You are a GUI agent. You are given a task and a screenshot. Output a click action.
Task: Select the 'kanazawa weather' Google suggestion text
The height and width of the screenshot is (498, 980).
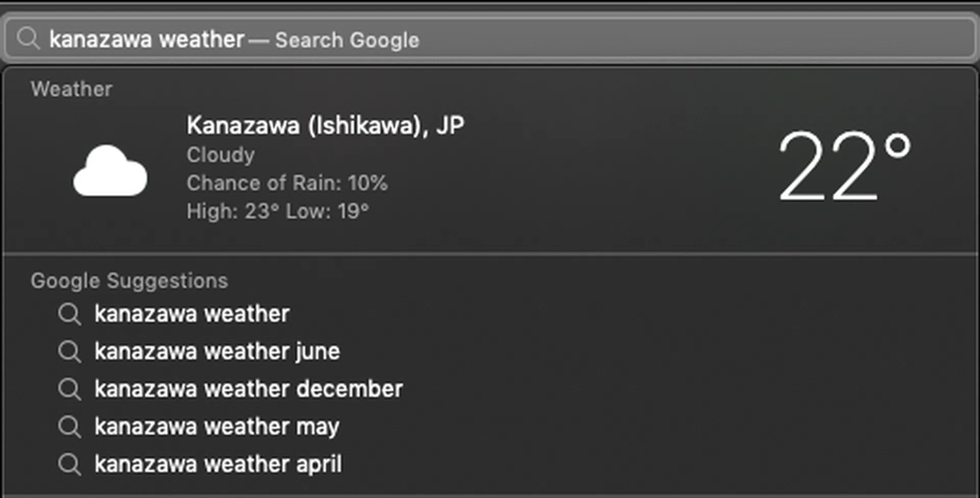192,314
